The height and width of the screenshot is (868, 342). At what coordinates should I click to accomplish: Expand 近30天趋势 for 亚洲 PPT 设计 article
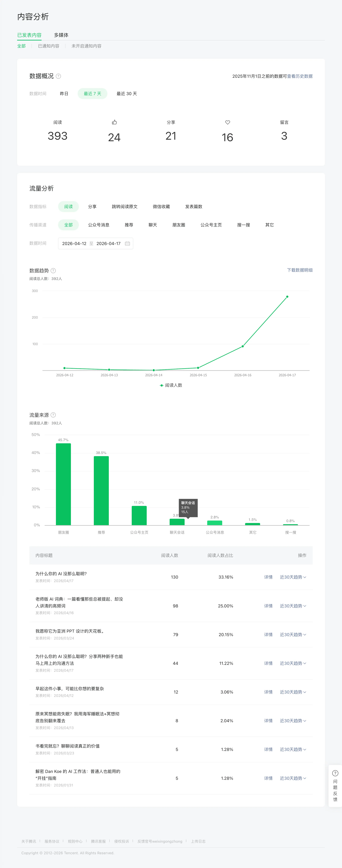click(x=293, y=634)
